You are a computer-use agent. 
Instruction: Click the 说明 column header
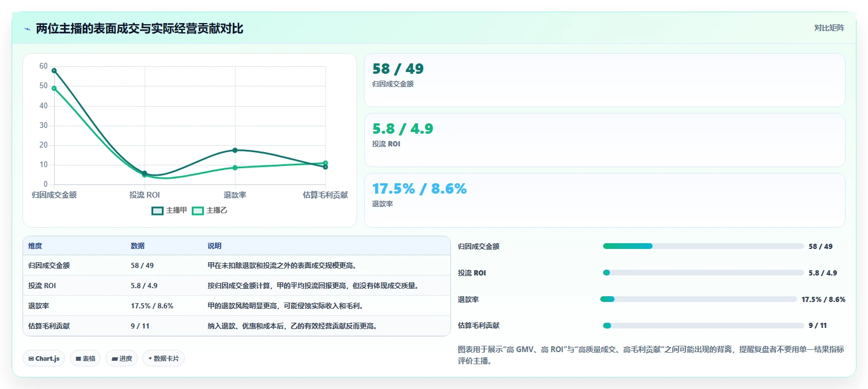pyautogui.click(x=215, y=246)
